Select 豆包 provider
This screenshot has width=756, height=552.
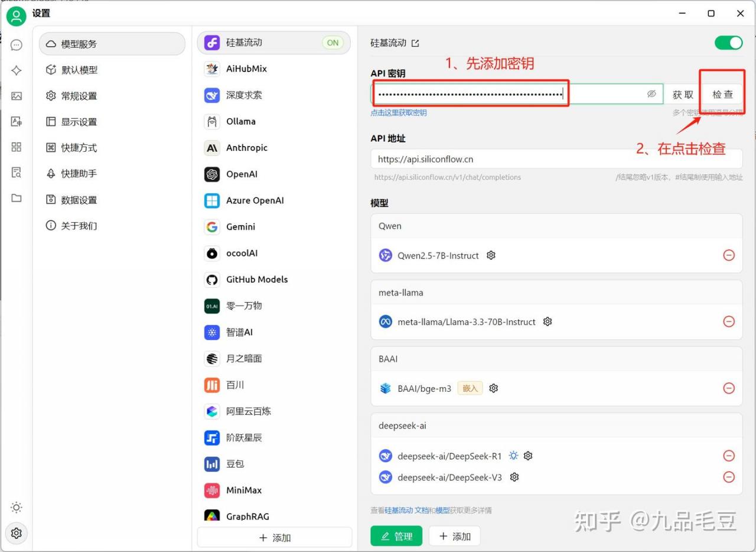click(274, 464)
